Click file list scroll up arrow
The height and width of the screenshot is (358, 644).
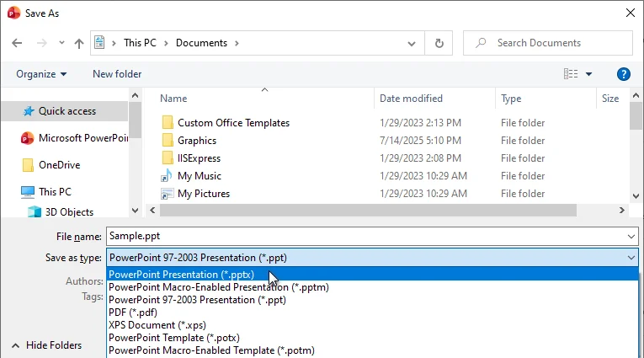point(636,96)
